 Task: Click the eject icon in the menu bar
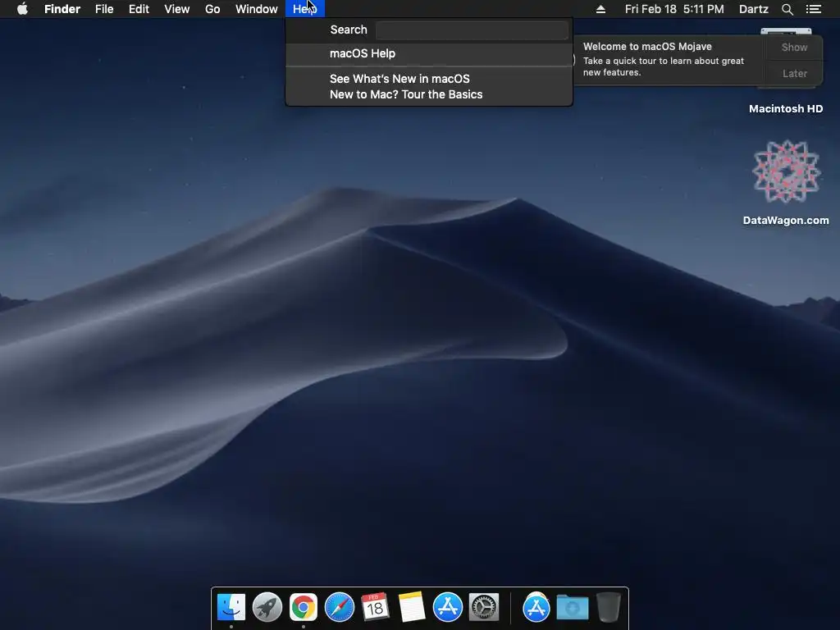(x=600, y=9)
